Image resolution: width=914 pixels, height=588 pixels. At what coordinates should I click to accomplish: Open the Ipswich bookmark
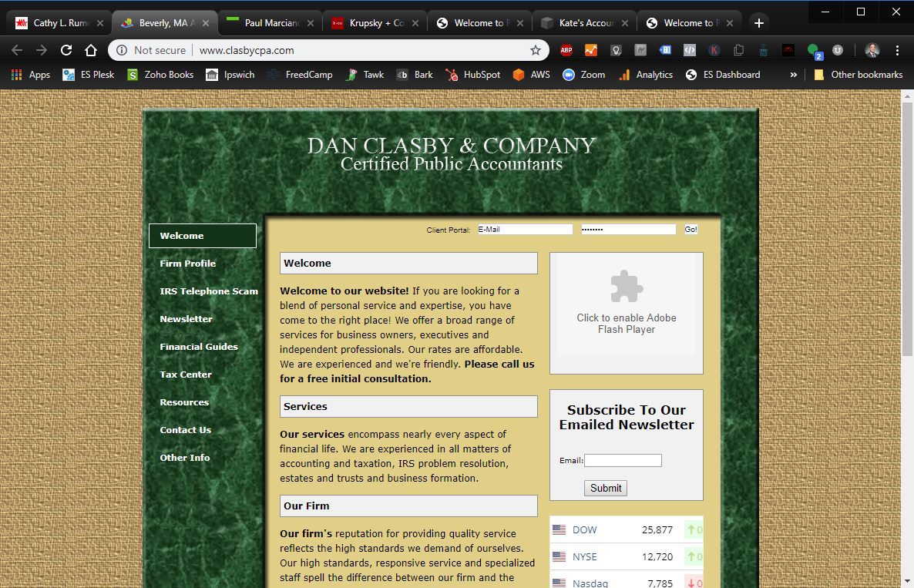click(x=230, y=75)
